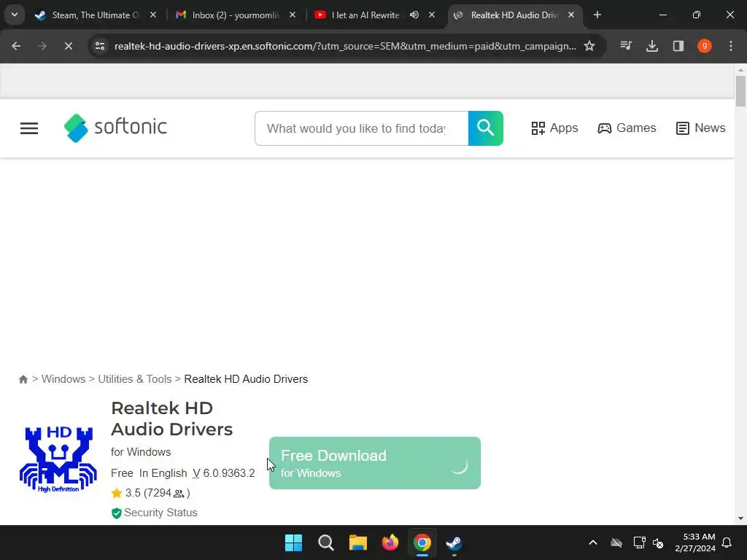Screen dimensions: 747x560
Task: Mute the YouTube tab audio icon
Action: pyautogui.click(x=414, y=15)
